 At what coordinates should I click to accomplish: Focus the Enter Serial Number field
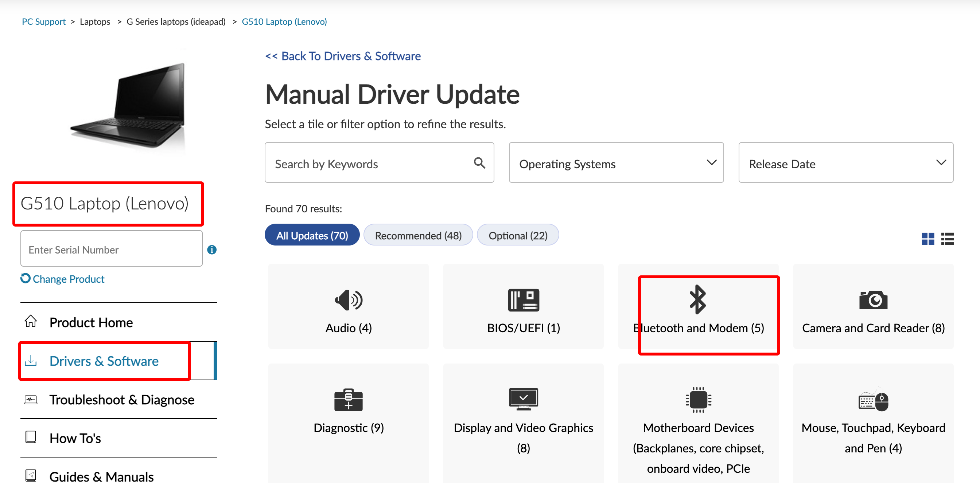click(x=112, y=248)
